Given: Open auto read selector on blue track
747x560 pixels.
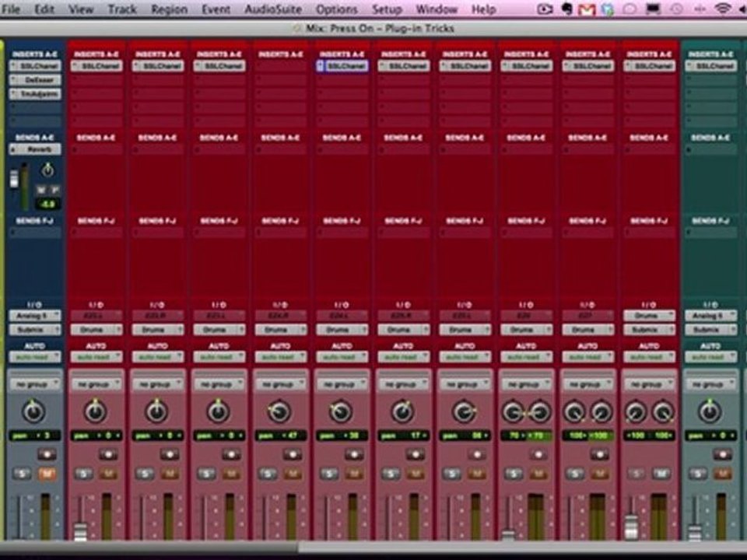Looking at the screenshot, I should pyautogui.click(x=35, y=357).
